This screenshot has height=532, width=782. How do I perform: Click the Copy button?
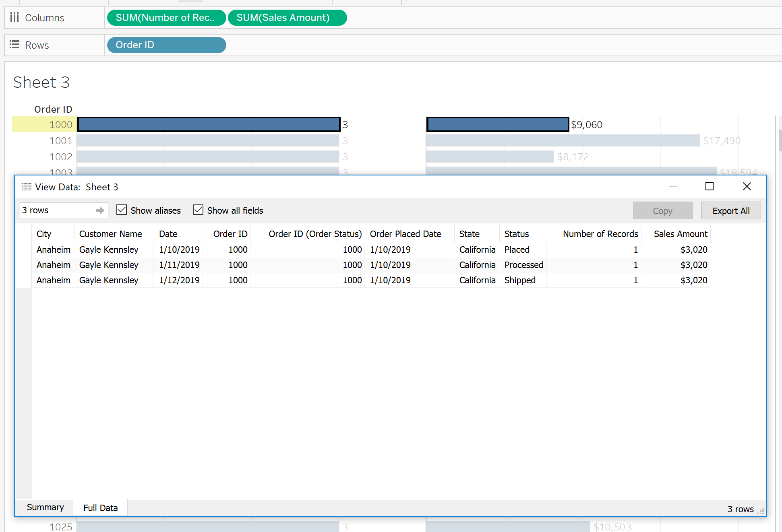coord(662,210)
